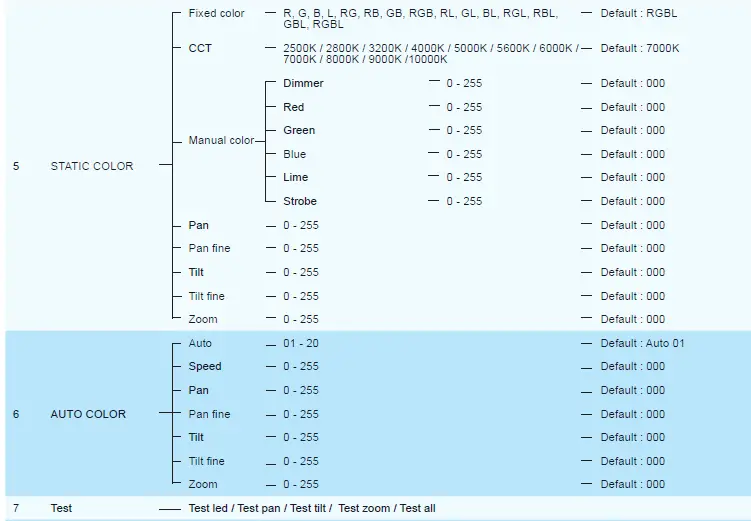Click the "STATIC COLOR" menu heading
Viewport: 751px width, 521px height.
click(x=92, y=166)
